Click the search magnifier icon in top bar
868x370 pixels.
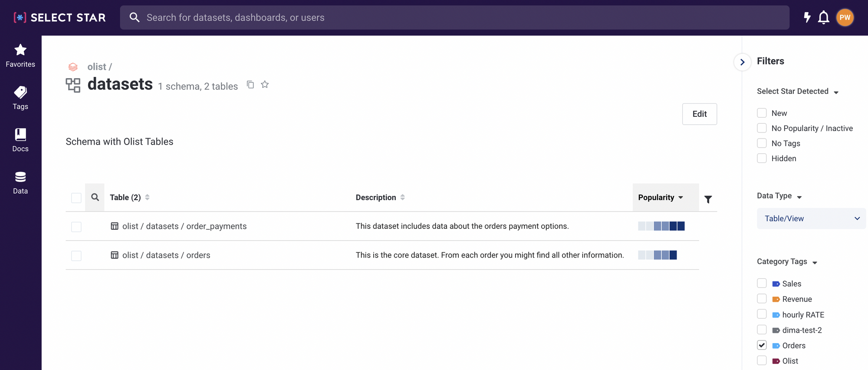(135, 17)
